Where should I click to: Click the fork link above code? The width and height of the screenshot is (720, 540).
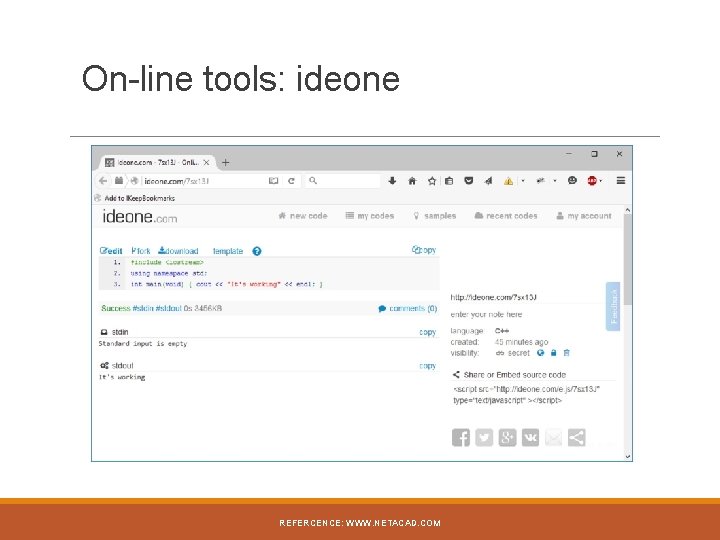pyautogui.click(x=141, y=251)
